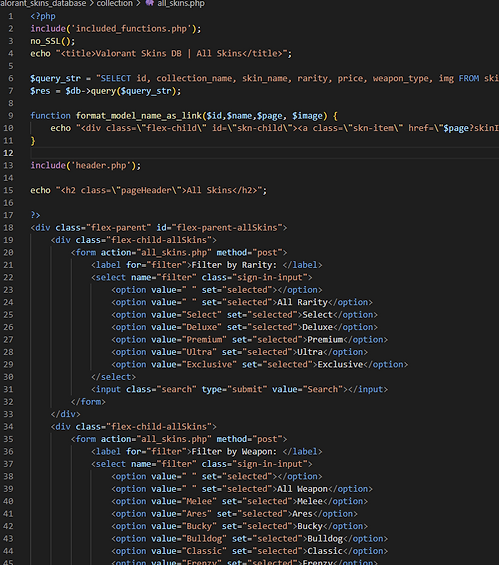Click the 'flex-parent-allSkins' id value

pos(227,228)
